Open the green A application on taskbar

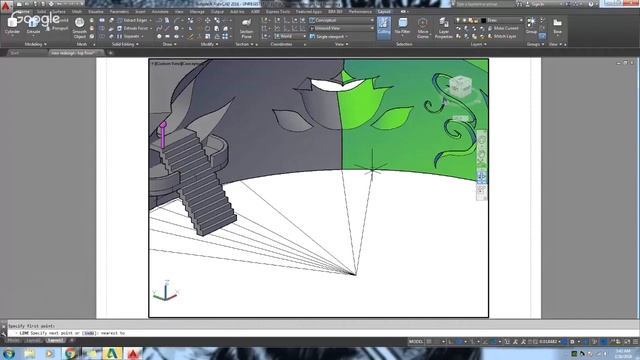coord(112,353)
